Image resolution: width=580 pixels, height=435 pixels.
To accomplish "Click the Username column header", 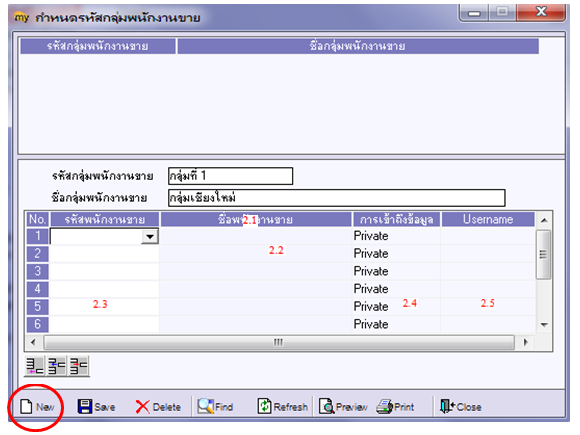I will pos(488,219).
